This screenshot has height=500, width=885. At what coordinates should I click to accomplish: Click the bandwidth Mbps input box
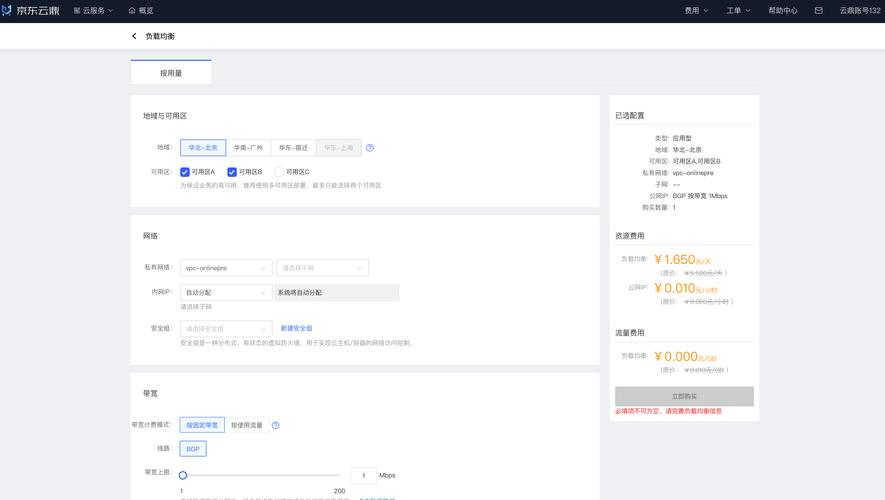point(363,475)
